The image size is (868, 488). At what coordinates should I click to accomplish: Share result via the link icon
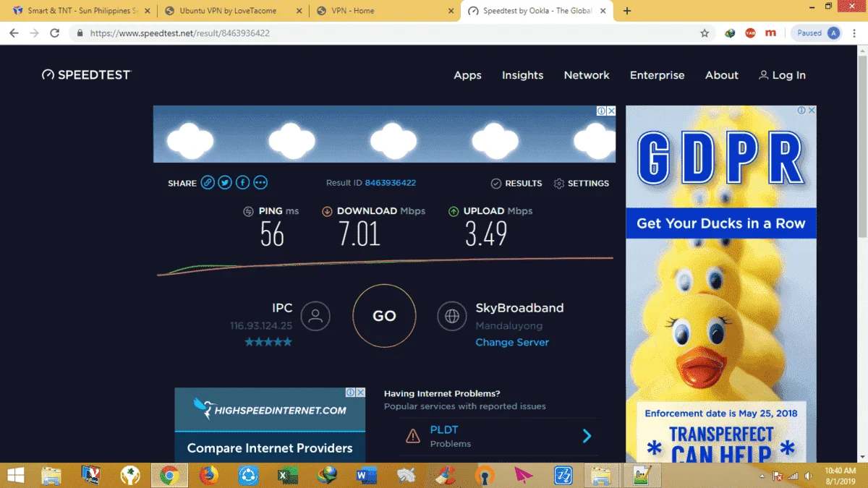coord(208,183)
